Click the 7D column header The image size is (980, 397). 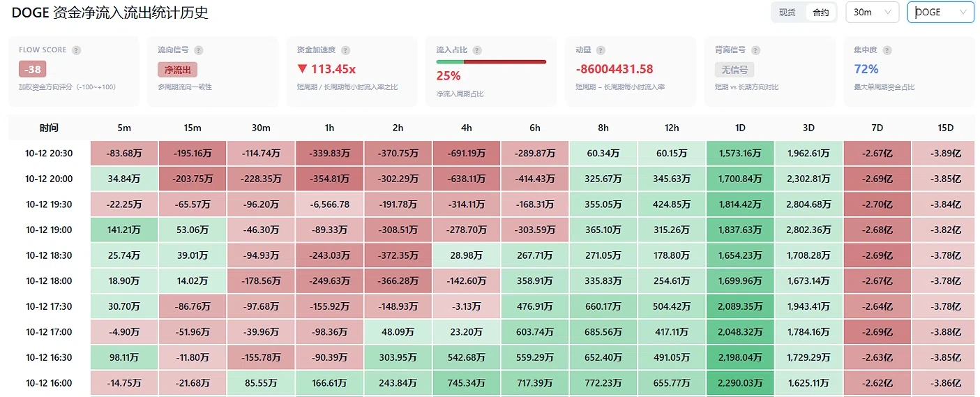(x=876, y=128)
